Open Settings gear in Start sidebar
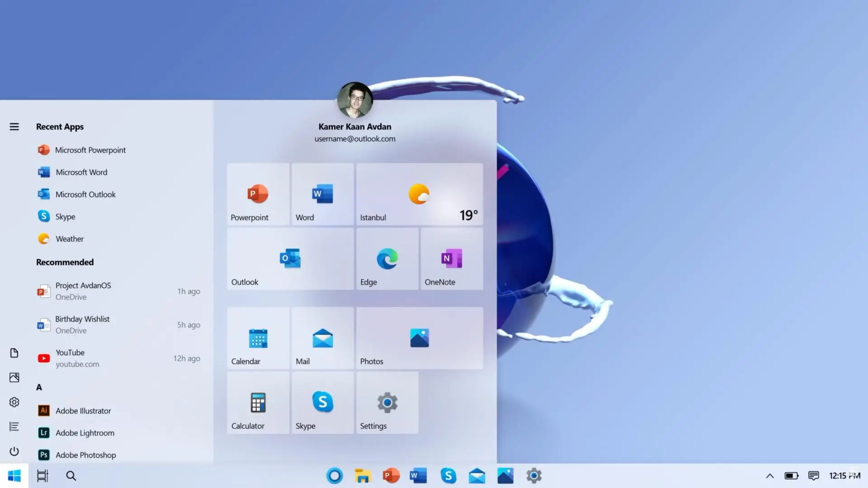The width and height of the screenshot is (868, 488). point(14,402)
